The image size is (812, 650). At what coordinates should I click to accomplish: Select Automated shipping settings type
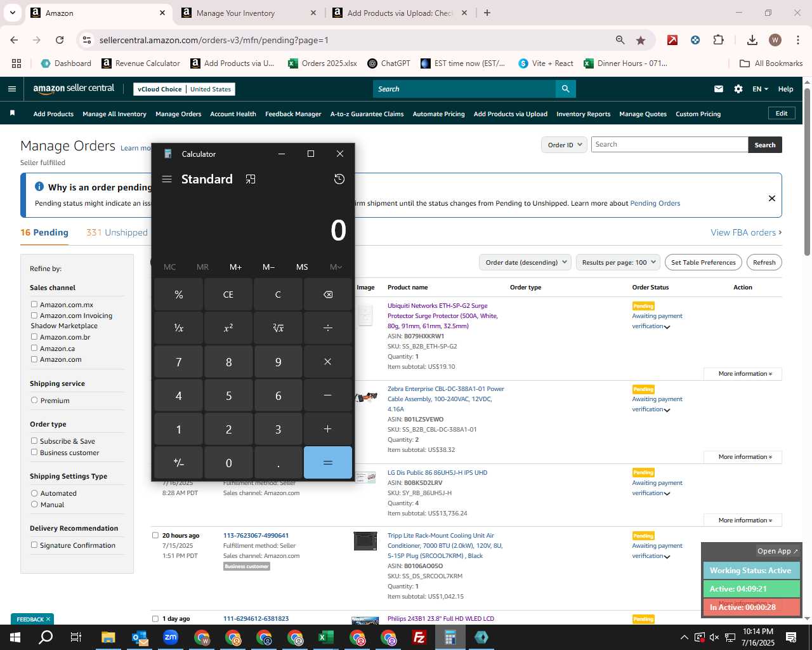click(34, 493)
